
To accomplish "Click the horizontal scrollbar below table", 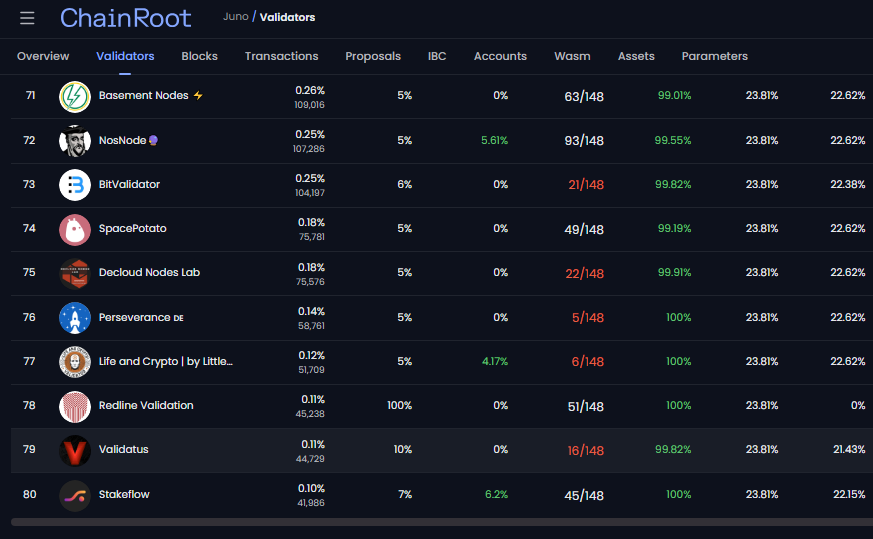I will [442, 522].
